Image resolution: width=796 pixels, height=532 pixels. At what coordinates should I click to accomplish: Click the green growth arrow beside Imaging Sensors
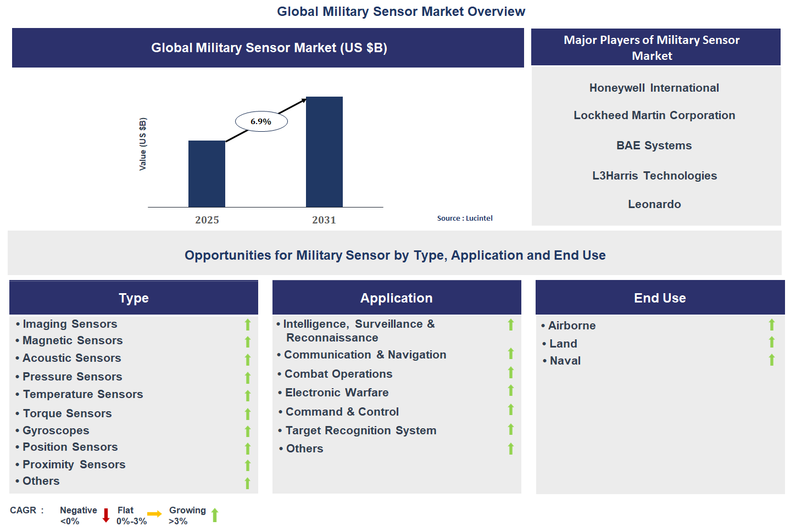pyautogui.click(x=248, y=324)
